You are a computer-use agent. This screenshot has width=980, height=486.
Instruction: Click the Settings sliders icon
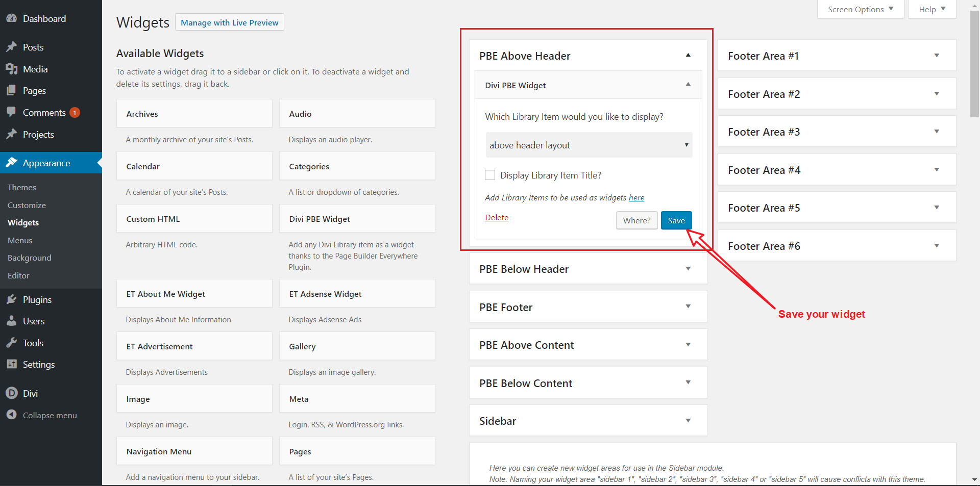(11, 364)
